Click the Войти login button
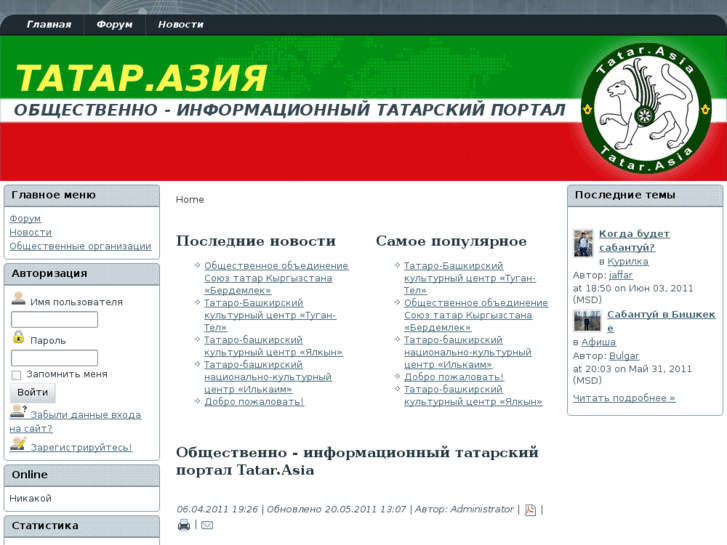 point(32,392)
